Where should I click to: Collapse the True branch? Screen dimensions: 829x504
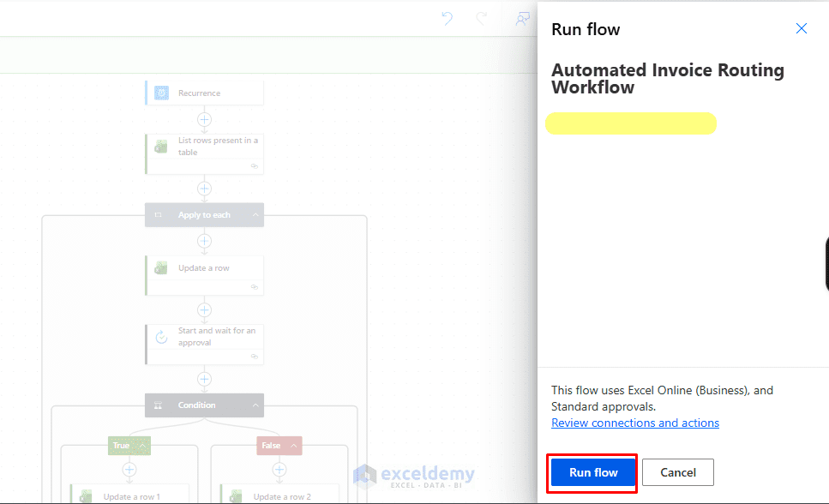(x=142, y=446)
